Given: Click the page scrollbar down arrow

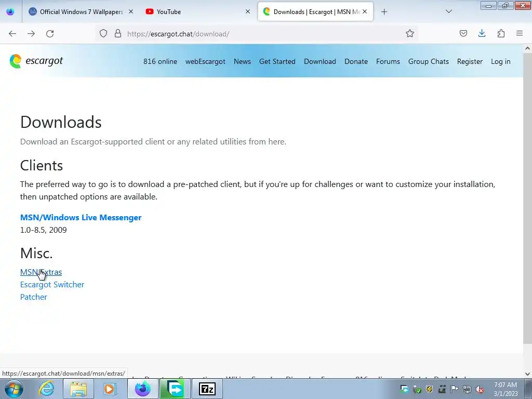Looking at the screenshot, I should (528, 374).
